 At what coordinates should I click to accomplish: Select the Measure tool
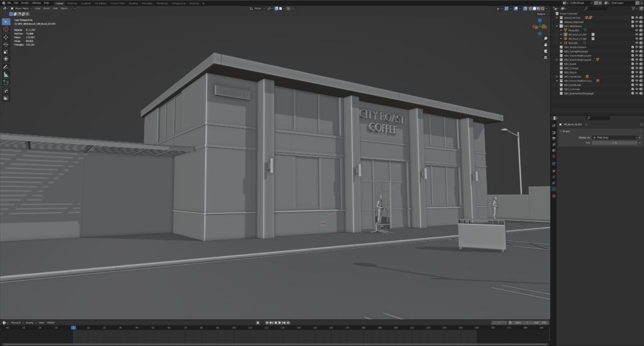[6, 74]
